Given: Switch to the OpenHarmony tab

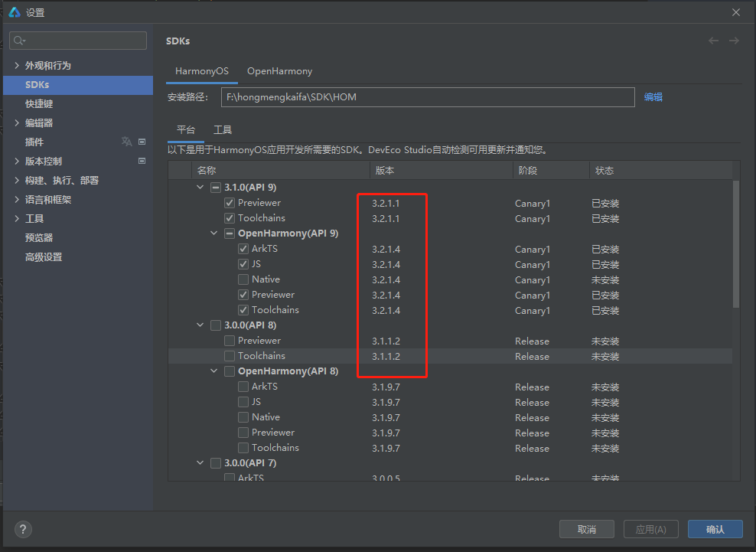Looking at the screenshot, I should 279,71.
